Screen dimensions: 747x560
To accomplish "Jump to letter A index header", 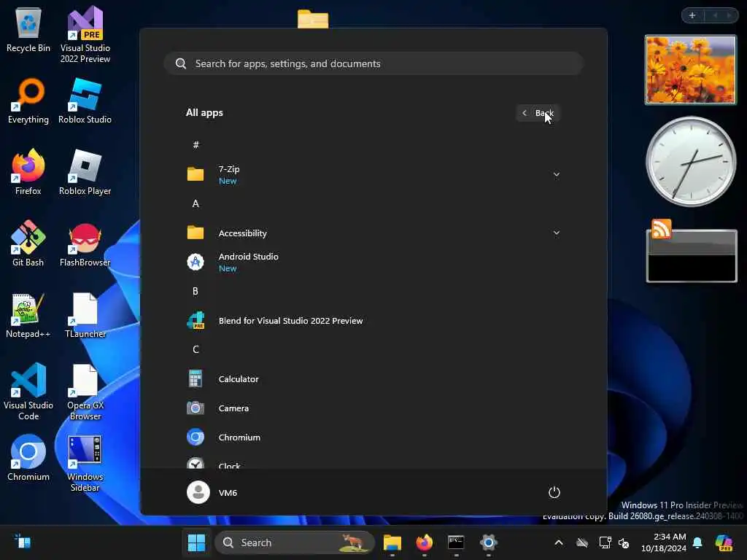I will (x=196, y=204).
